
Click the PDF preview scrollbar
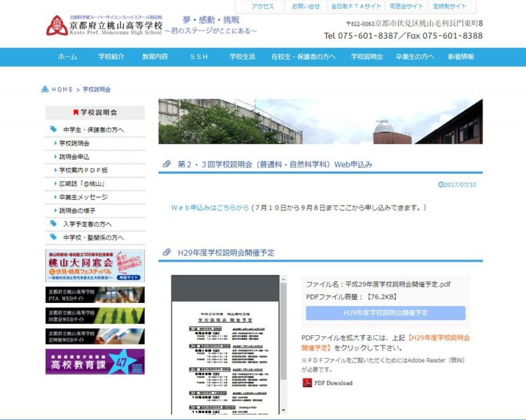[x=283, y=342]
